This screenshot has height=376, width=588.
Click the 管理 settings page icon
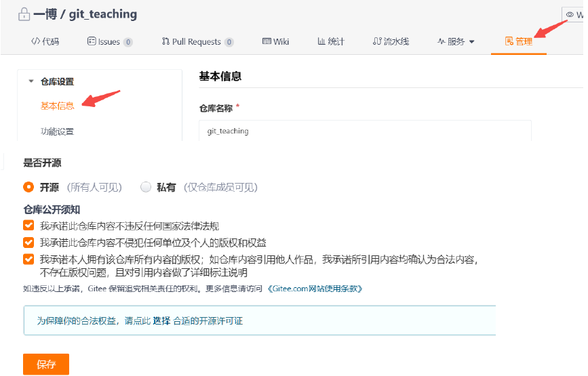pyautogui.click(x=509, y=41)
